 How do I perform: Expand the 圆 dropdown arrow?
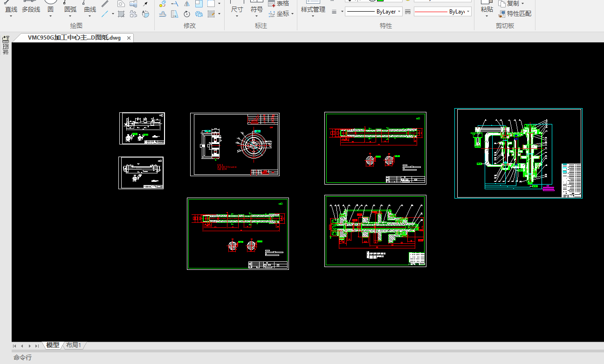(50, 16)
